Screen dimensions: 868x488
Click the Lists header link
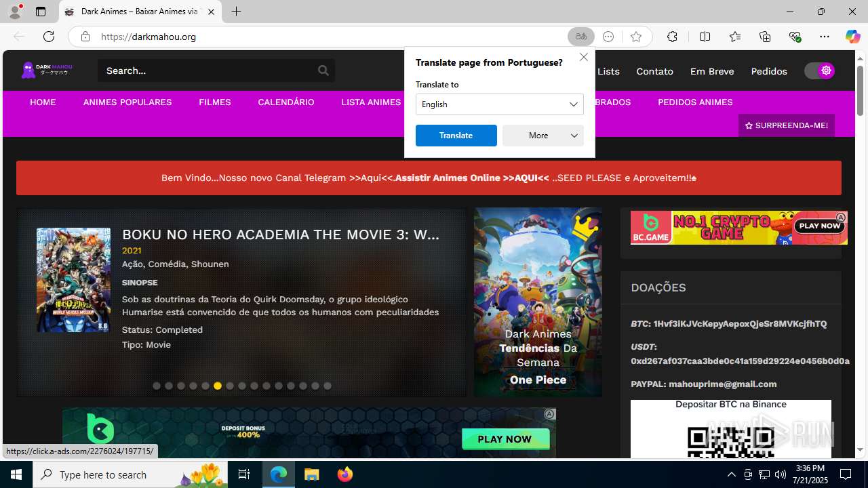click(608, 71)
